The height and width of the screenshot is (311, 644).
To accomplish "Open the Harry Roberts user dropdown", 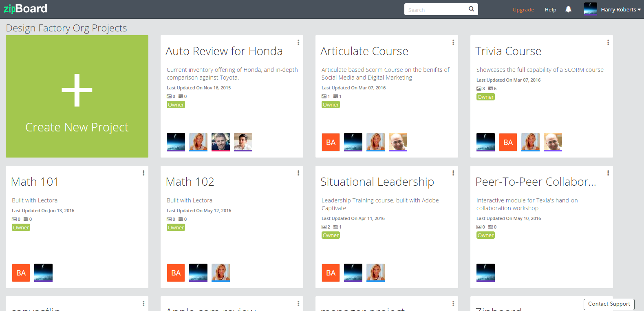I will [621, 9].
